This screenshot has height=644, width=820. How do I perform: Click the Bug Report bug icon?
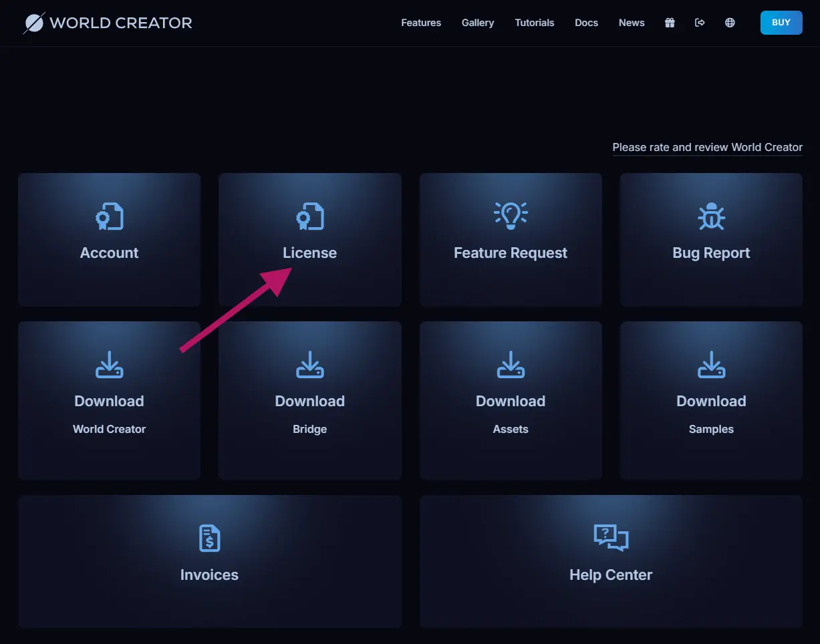pos(711,216)
